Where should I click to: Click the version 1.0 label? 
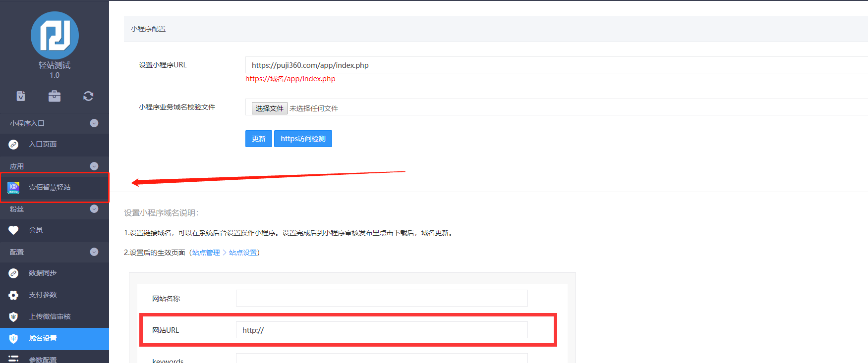click(x=55, y=75)
